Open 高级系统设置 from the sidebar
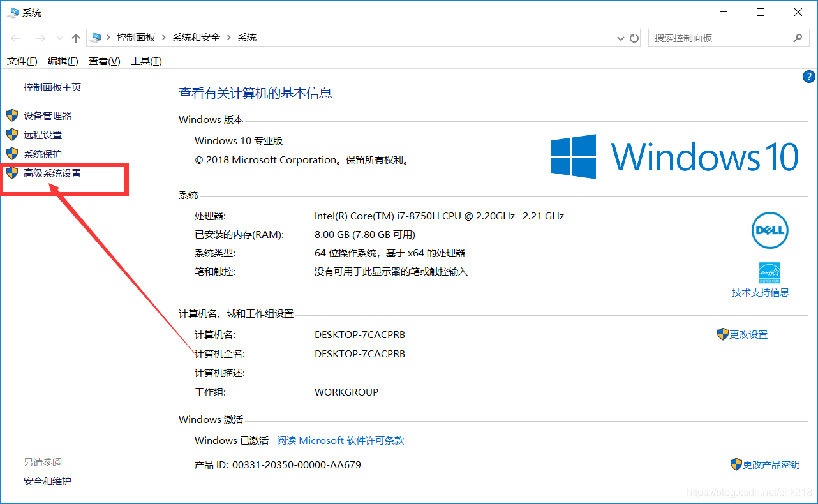The height and width of the screenshot is (504, 818). 52,173
